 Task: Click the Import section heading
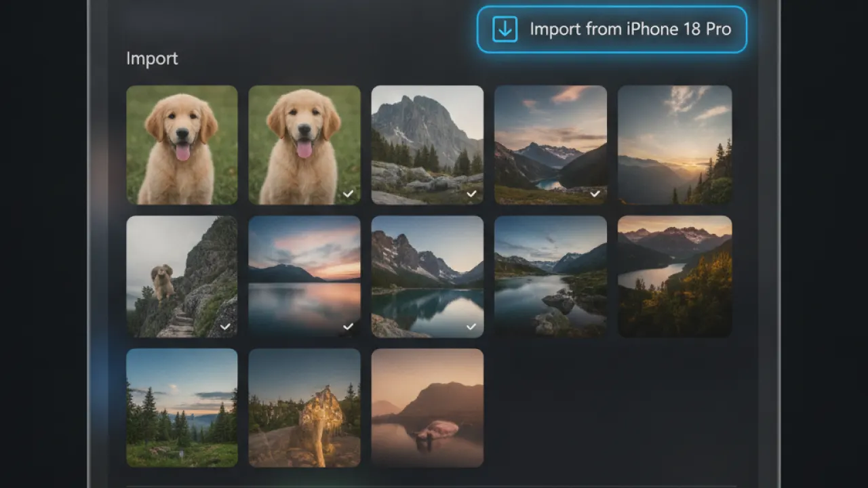(x=152, y=59)
